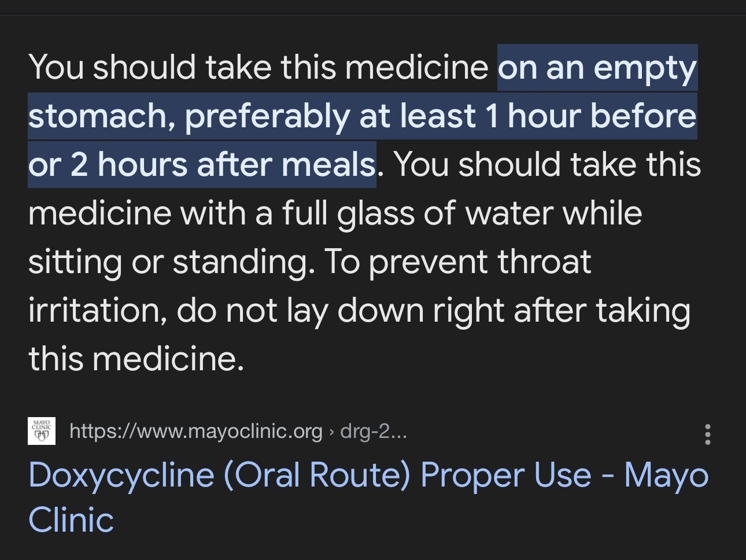Click the highlighted text "on an empty"
This screenshot has width=746, height=560.
coord(597,68)
